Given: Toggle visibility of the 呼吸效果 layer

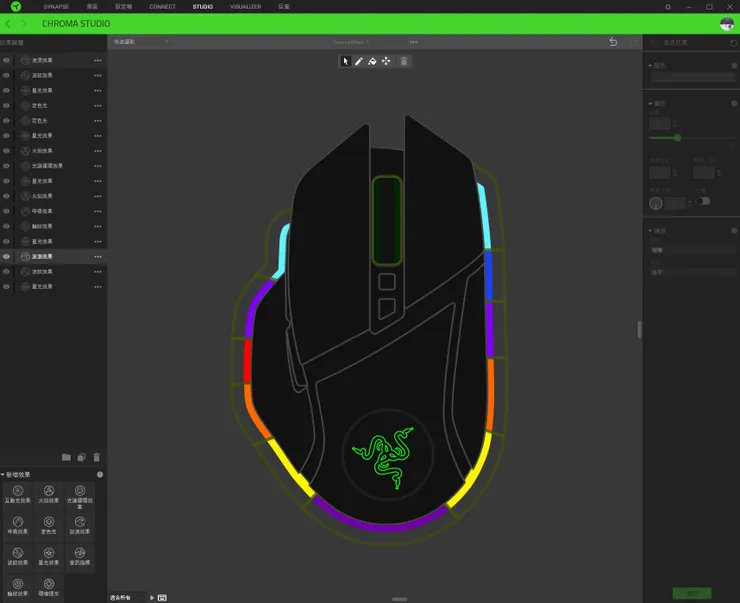Looking at the screenshot, I should tap(6, 211).
